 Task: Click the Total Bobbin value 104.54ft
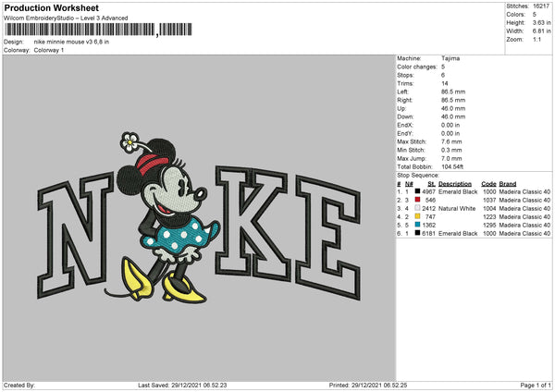(452, 166)
